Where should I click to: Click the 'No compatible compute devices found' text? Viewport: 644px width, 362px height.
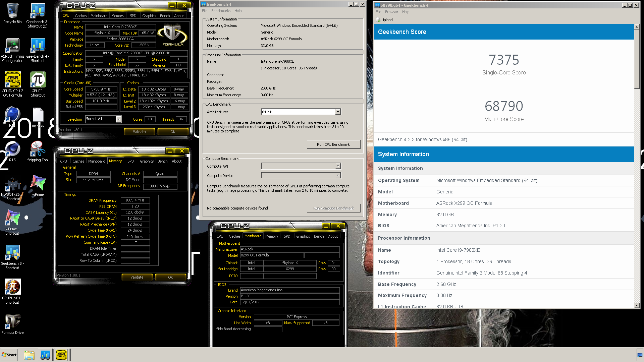(237, 208)
